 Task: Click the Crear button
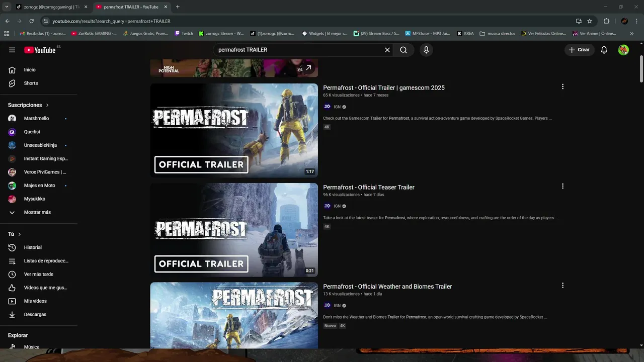(x=579, y=50)
